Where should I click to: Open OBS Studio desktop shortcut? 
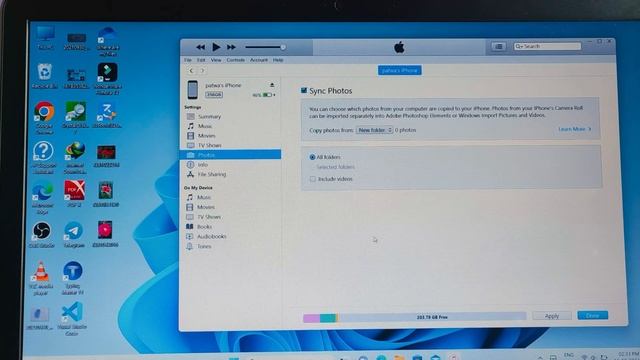42,235
